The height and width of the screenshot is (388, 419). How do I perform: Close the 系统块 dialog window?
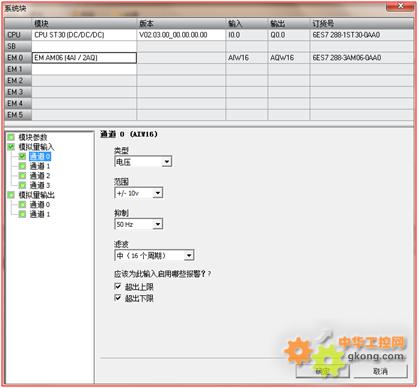(401, 6)
